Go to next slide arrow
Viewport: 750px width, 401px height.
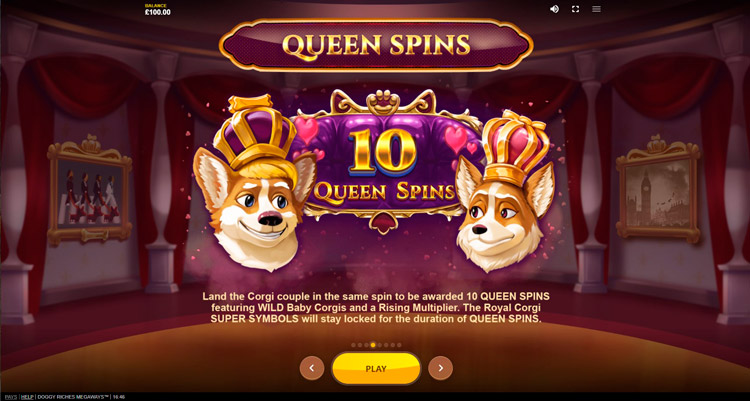point(441,368)
